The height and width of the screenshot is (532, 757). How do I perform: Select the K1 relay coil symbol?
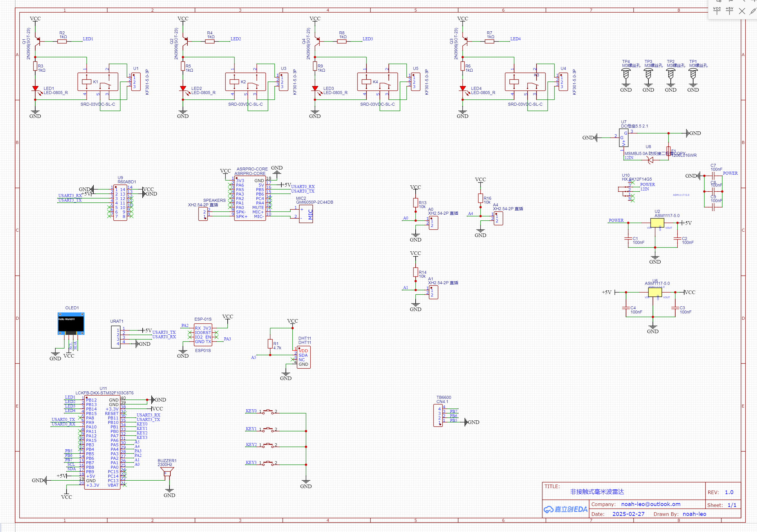pos(87,82)
